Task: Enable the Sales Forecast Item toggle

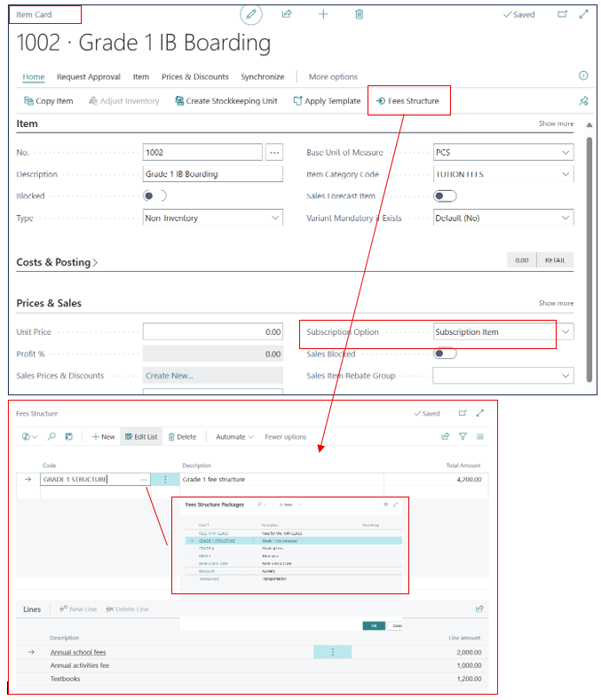Action: (x=445, y=195)
